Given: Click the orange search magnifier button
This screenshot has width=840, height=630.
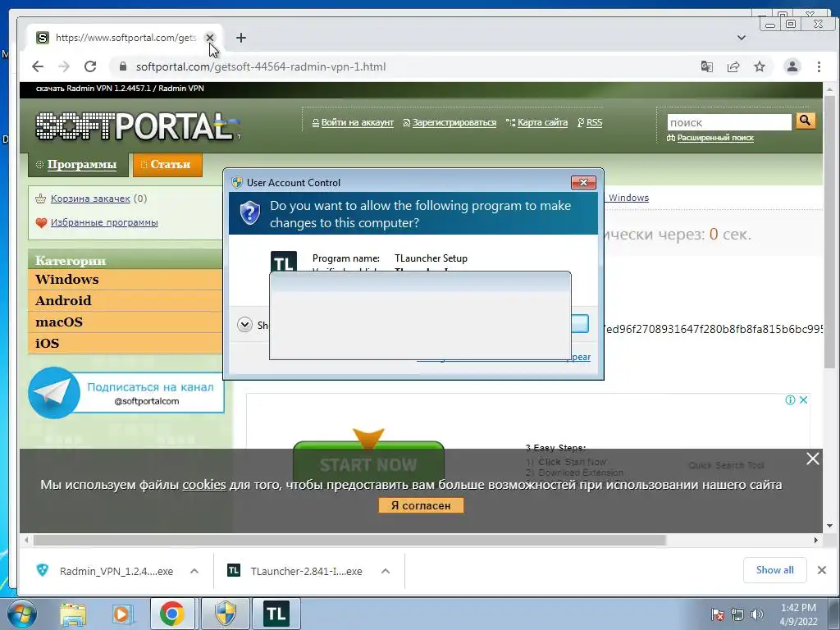Looking at the screenshot, I should [x=806, y=121].
